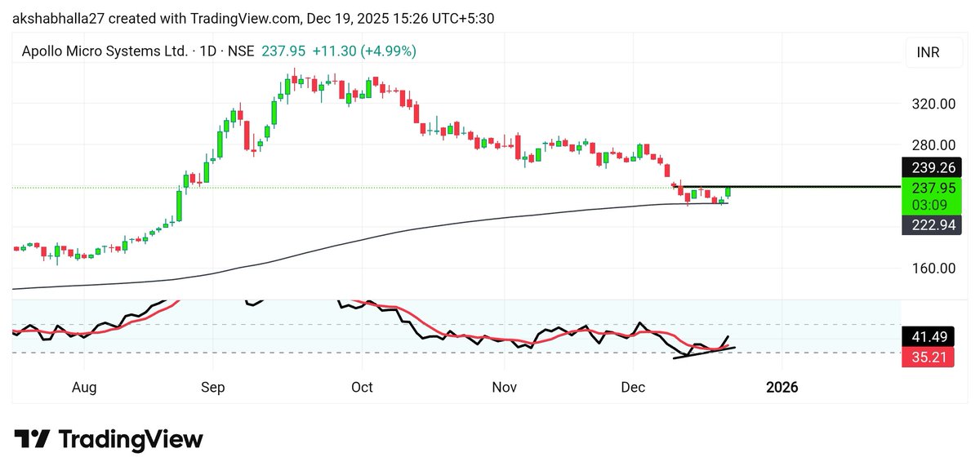980x475 pixels.
Task: Click the 03:09 countdown timer label
Action: point(928,204)
